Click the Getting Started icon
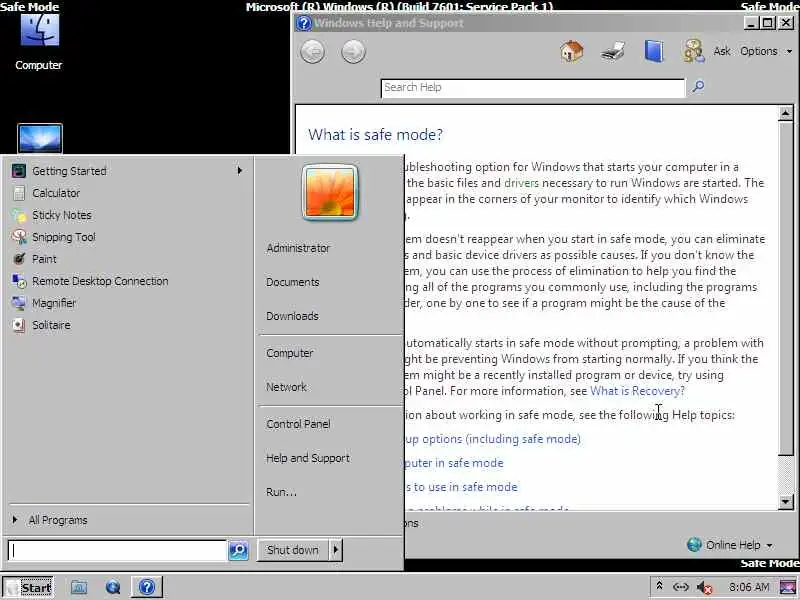This screenshot has width=800, height=600. [x=19, y=171]
